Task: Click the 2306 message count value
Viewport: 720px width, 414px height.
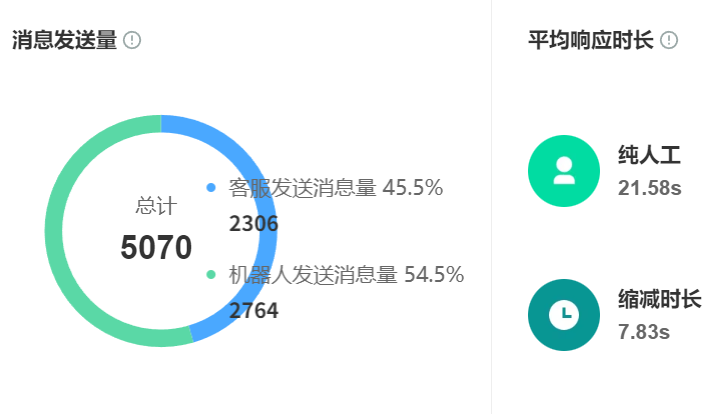Action: (x=254, y=224)
